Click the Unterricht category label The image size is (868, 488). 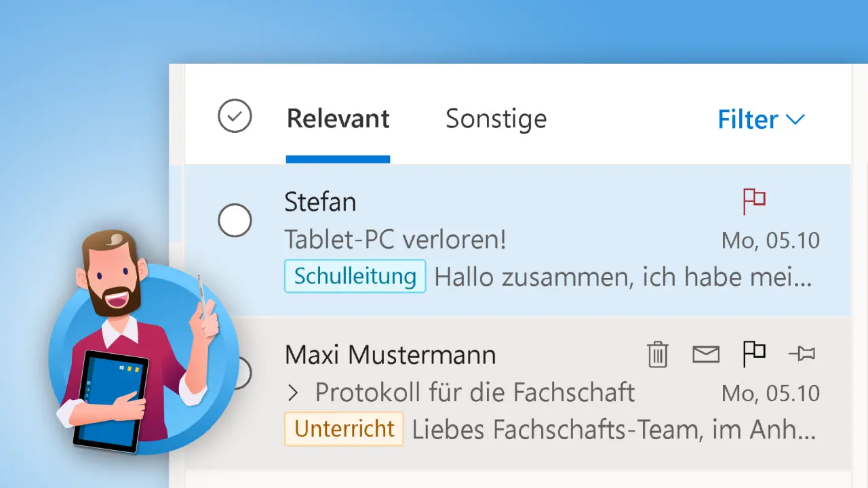coord(343,428)
